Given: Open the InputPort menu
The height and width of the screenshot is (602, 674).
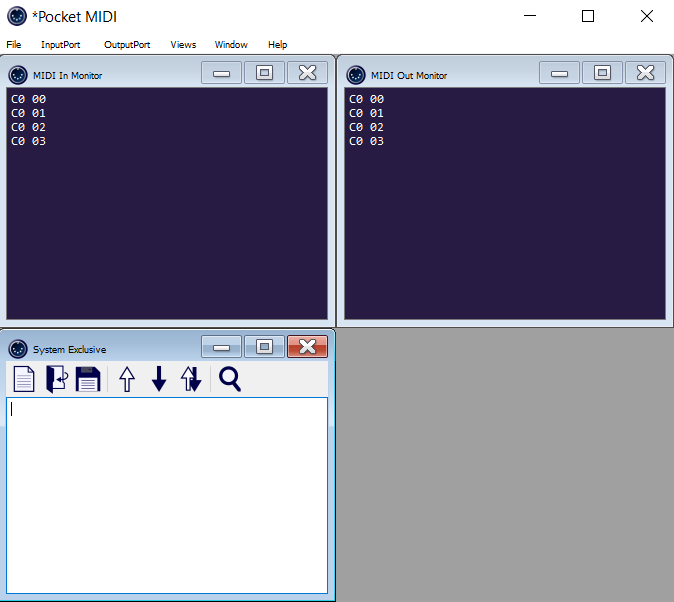Looking at the screenshot, I should pyautogui.click(x=60, y=45).
